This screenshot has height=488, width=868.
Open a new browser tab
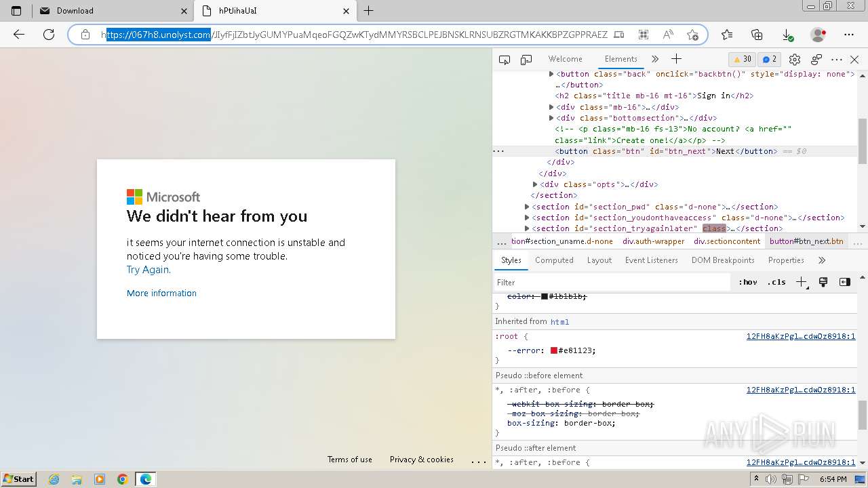click(369, 11)
